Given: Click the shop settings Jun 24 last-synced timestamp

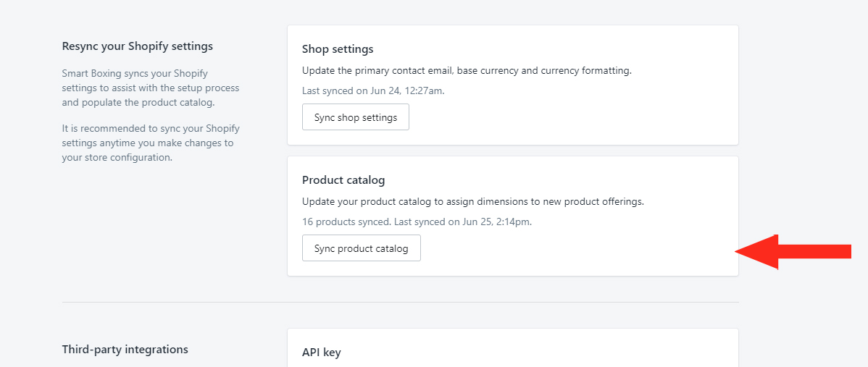Looking at the screenshot, I should (373, 90).
